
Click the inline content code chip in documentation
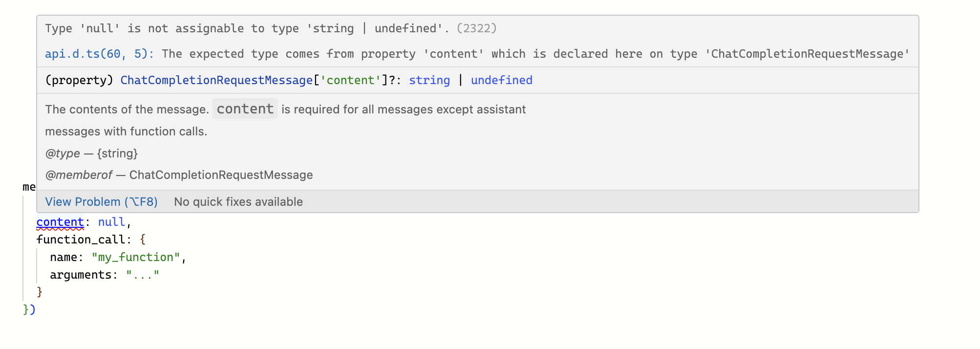coord(245,109)
